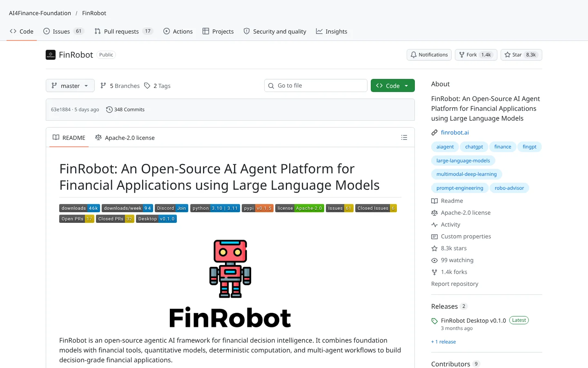This screenshot has width=588, height=368.
Task: Open the README outline list icon
Action: click(404, 138)
